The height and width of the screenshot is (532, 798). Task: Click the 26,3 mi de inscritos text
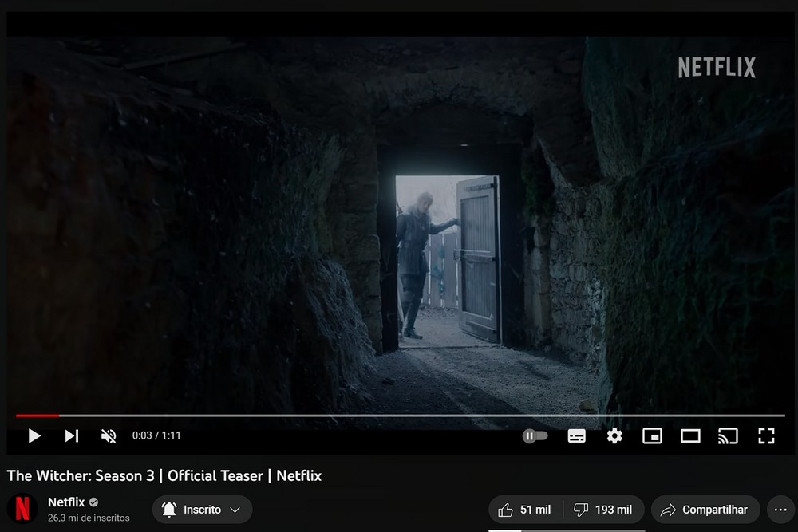tap(89, 518)
